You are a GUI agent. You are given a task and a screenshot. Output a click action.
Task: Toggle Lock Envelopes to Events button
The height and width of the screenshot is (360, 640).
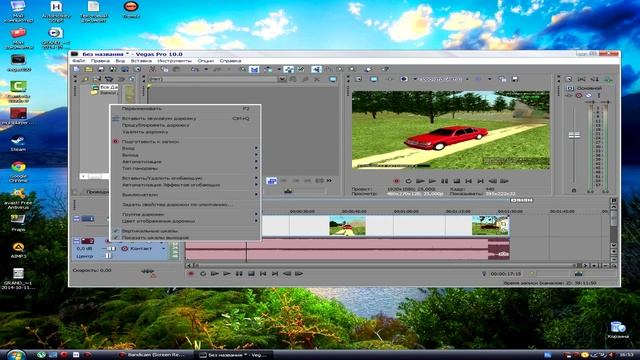pos(289,69)
